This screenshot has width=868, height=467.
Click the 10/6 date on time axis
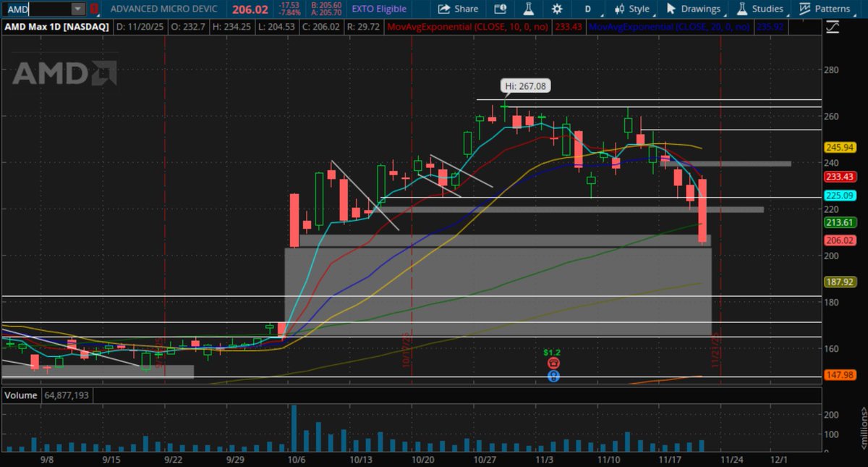[x=297, y=459]
